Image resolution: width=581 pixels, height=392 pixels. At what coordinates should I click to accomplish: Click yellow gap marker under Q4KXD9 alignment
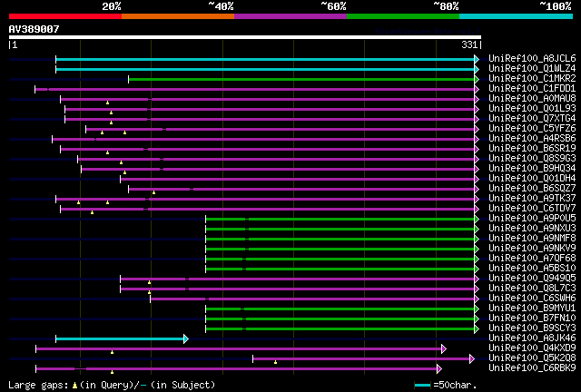click(x=112, y=352)
